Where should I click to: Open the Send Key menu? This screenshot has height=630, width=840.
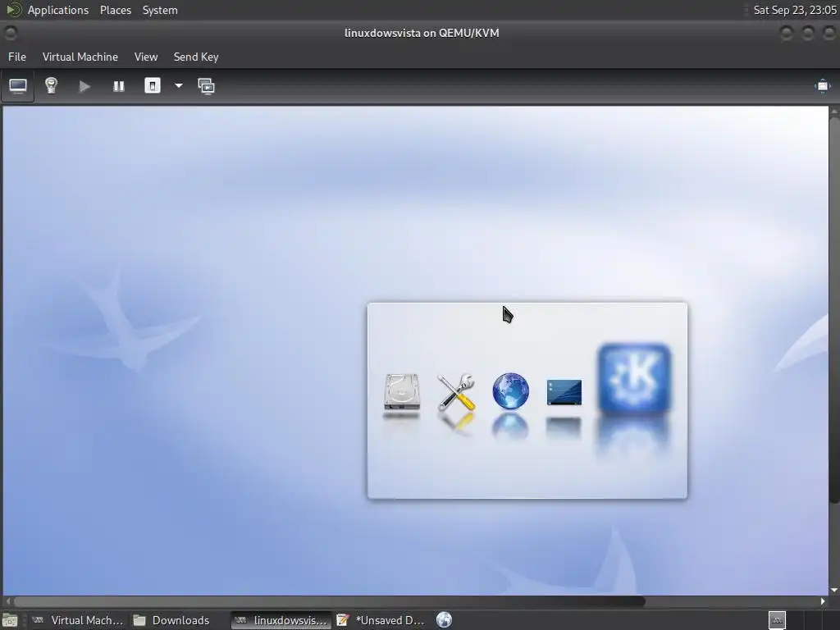pyautogui.click(x=196, y=57)
